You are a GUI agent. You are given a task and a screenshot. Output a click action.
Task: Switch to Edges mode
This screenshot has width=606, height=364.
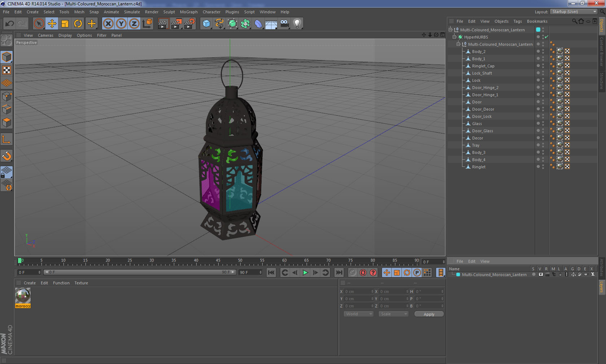click(x=7, y=109)
